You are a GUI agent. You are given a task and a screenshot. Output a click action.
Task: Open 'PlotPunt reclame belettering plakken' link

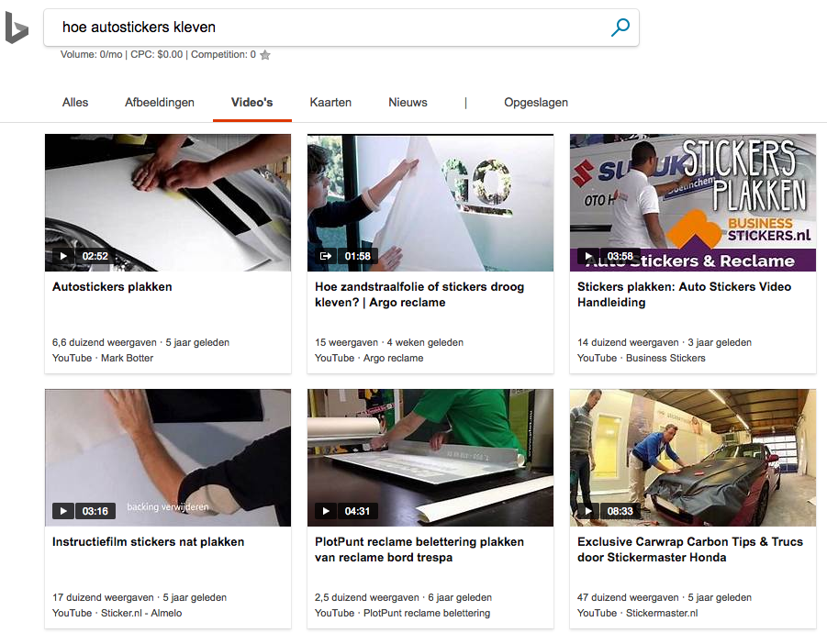tap(419, 550)
